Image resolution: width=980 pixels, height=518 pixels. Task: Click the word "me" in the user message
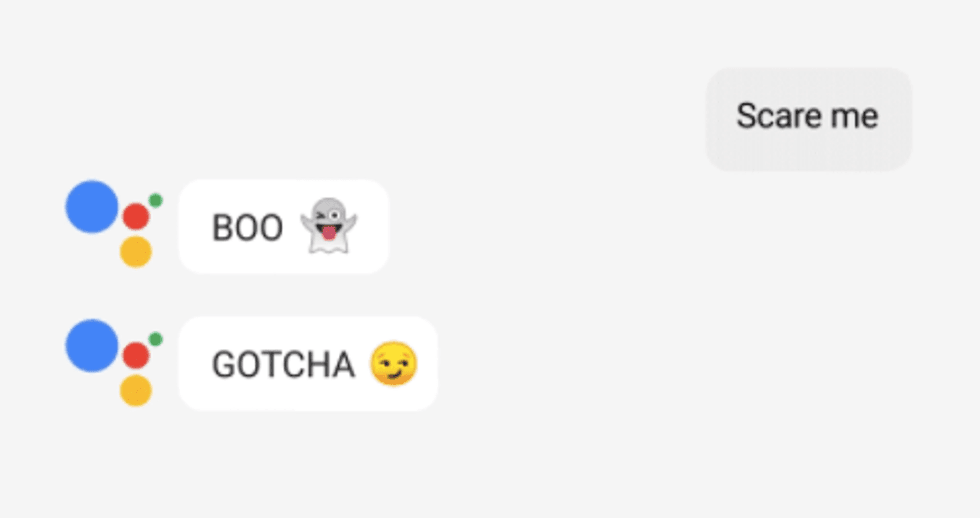click(x=854, y=119)
